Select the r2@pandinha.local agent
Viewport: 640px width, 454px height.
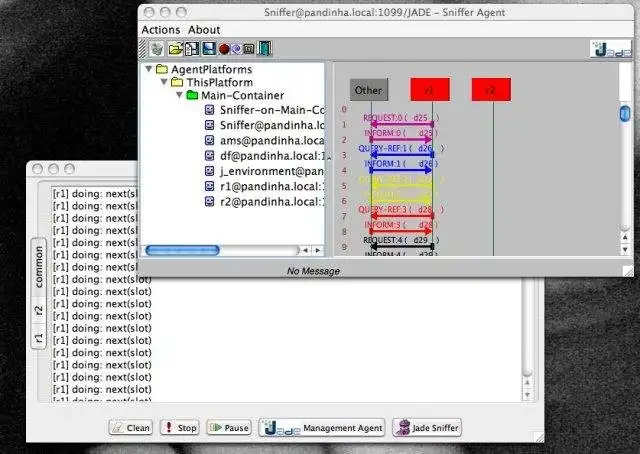click(264, 202)
